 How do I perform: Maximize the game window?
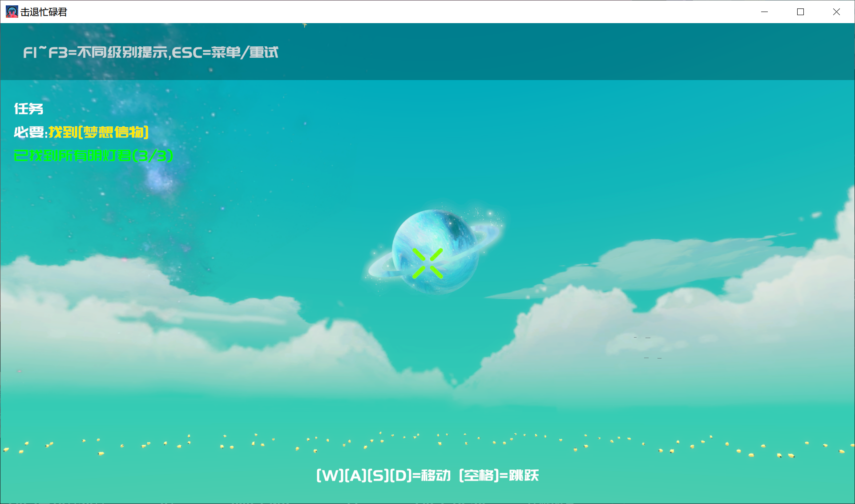pos(800,12)
